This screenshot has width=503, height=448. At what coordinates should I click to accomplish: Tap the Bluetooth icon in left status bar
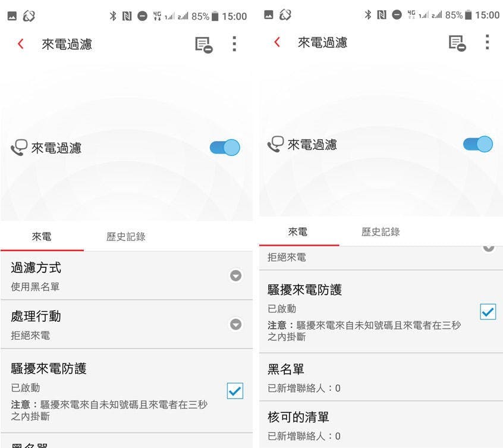[x=112, y=16]
